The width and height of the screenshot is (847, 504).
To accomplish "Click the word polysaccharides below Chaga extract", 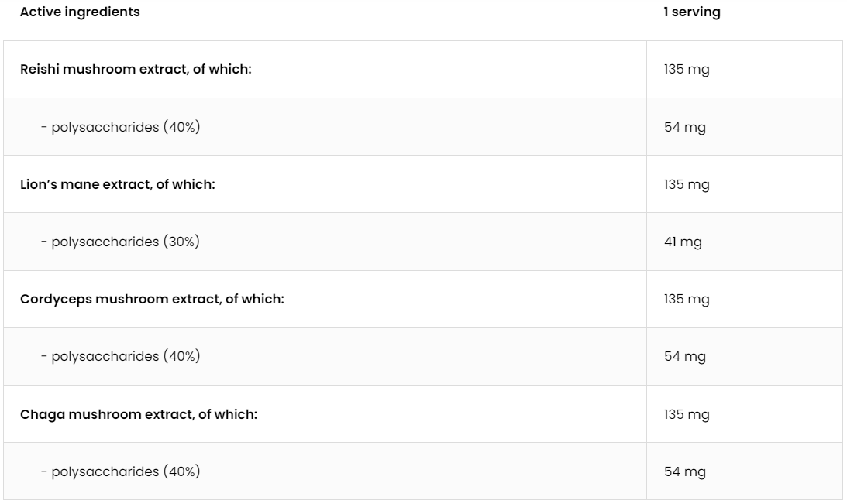I will coord(105,471).
